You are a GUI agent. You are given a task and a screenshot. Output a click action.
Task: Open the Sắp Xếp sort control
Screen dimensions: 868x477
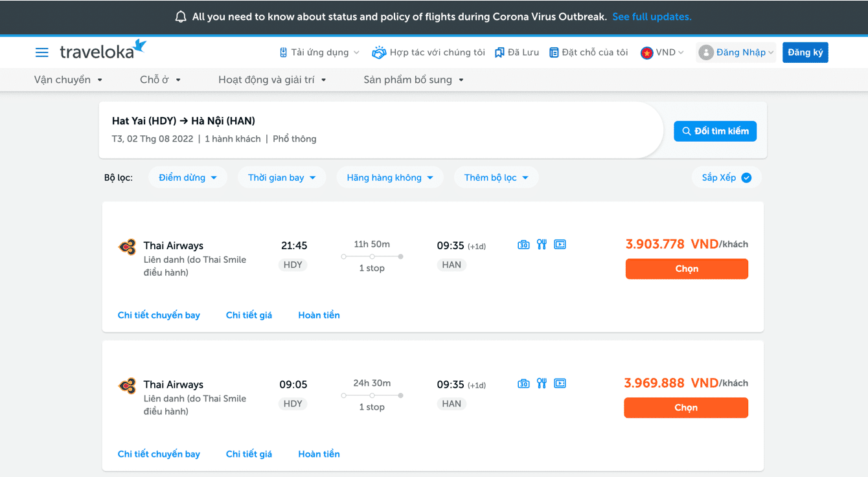(726, 177)
